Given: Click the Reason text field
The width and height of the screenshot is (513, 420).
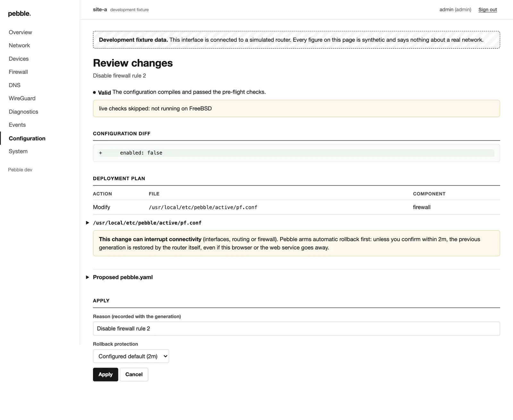Looking at the screenshot, I should tap(296, 329).
